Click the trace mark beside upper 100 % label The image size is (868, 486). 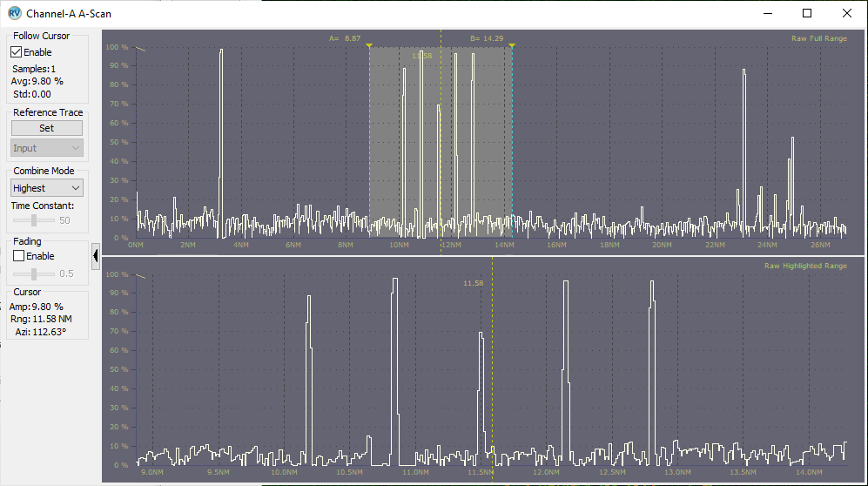point(141,49)
